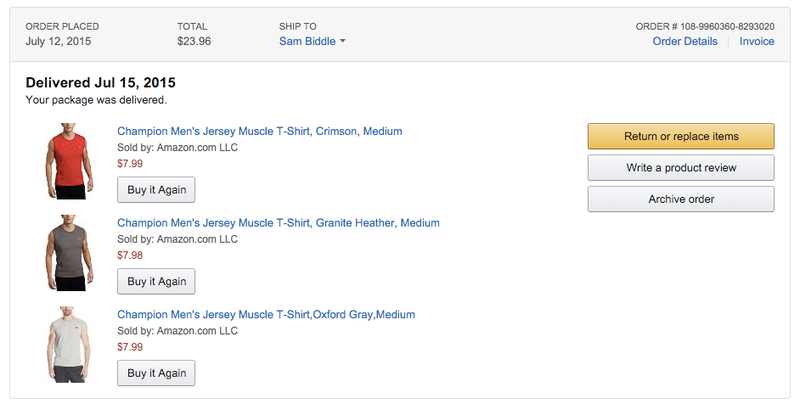Buy the Crimson shirt again
The height and width of the screenshot is (404, 800).
tap(156, 190)
